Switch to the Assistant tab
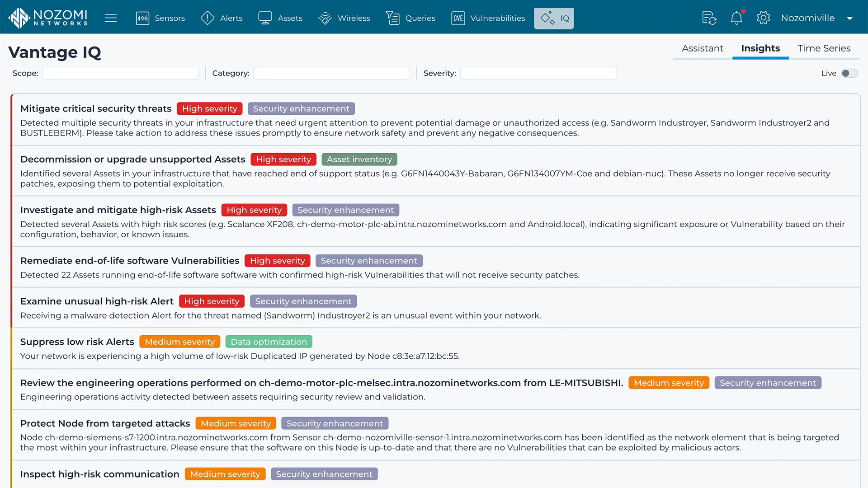The image size is (868, 488). (x=702, y=48)
